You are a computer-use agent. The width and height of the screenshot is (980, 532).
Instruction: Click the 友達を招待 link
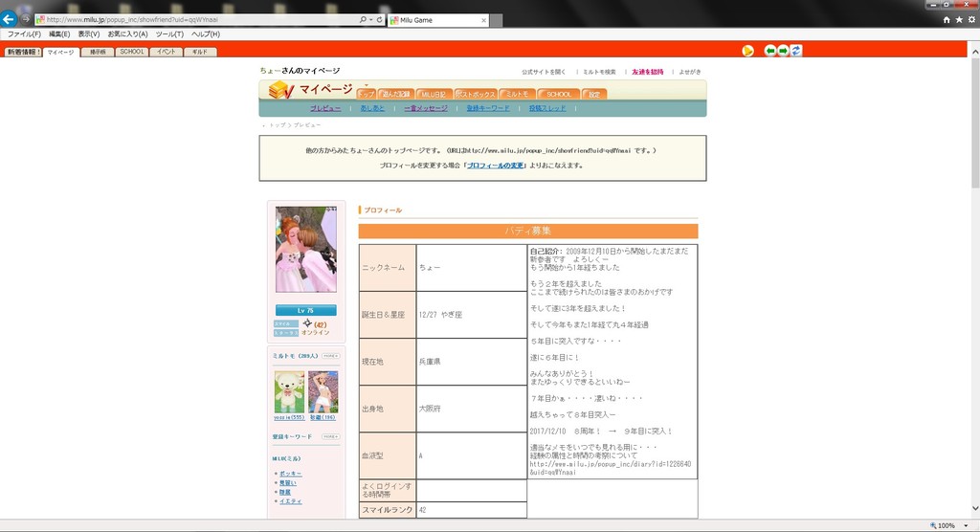648,72
